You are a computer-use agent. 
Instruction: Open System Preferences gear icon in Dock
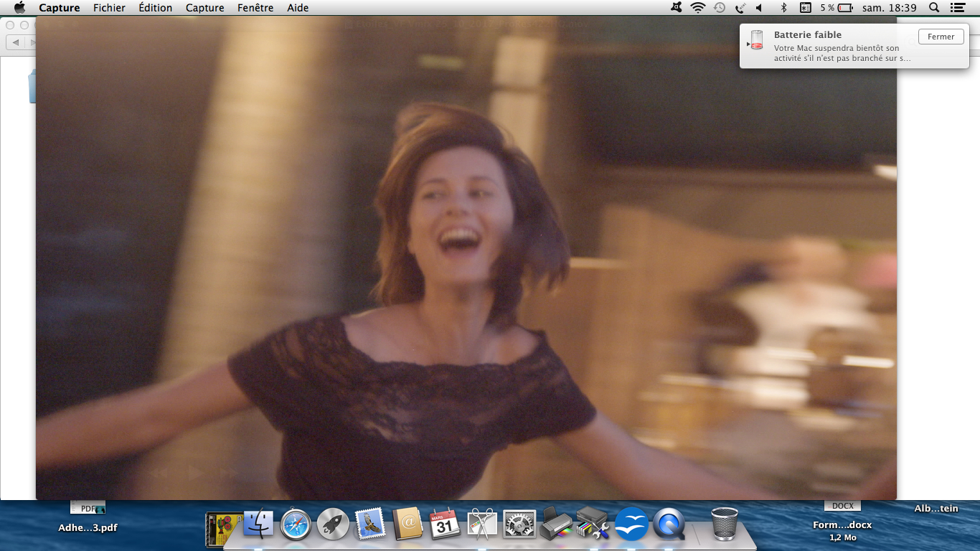click(x=519, y=524)
